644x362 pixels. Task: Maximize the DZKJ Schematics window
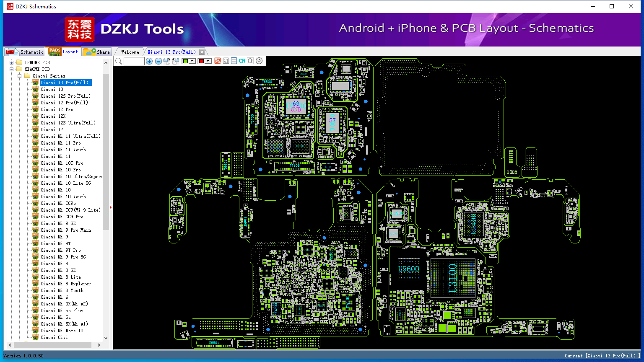(612, 6)
